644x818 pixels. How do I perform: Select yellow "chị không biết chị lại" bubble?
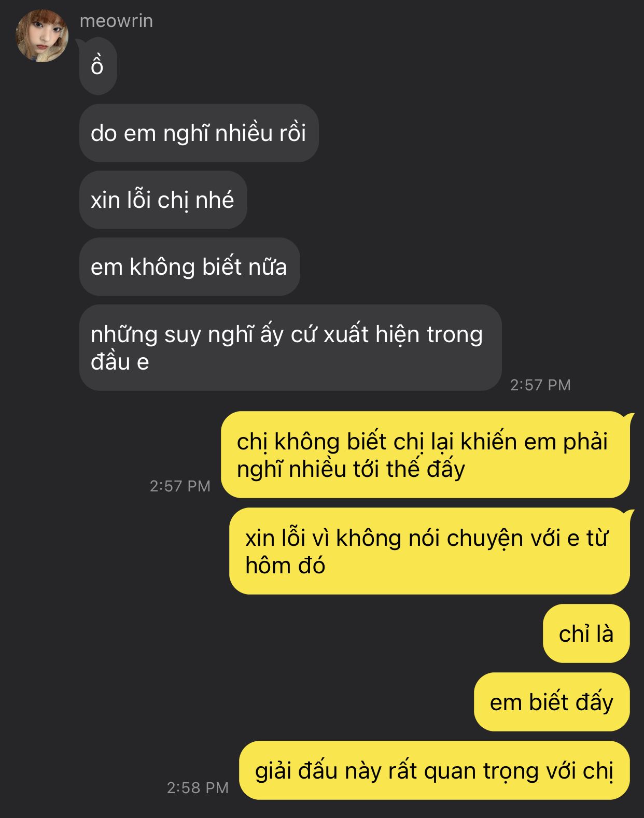point(426,455)
